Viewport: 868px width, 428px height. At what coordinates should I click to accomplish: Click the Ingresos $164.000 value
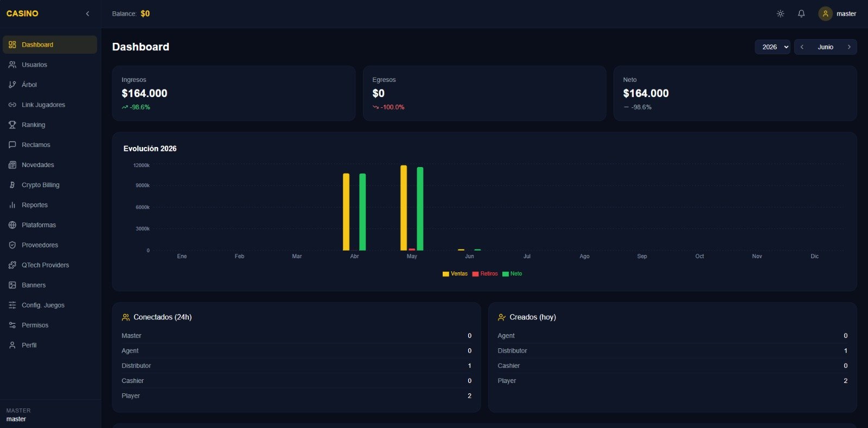tap(144, 93)
